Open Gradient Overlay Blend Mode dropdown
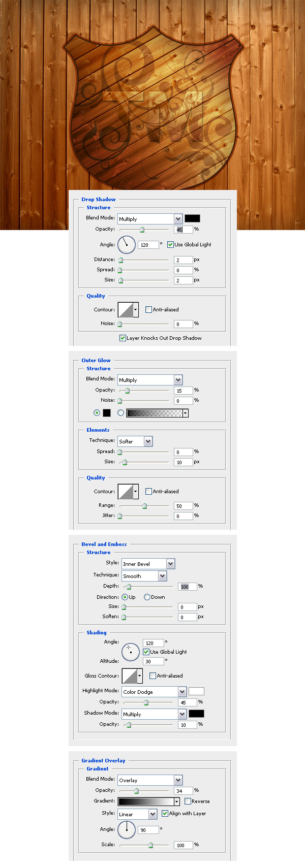 coord(150,780)
